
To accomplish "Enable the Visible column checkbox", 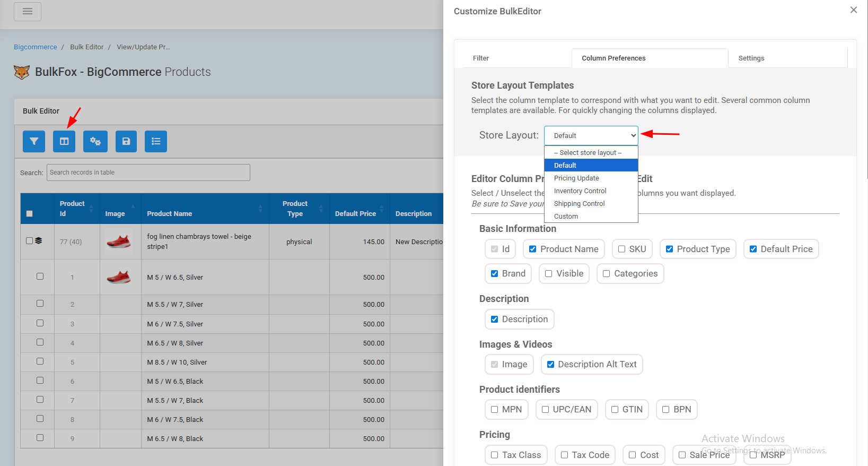I will (x=549, y=274).
